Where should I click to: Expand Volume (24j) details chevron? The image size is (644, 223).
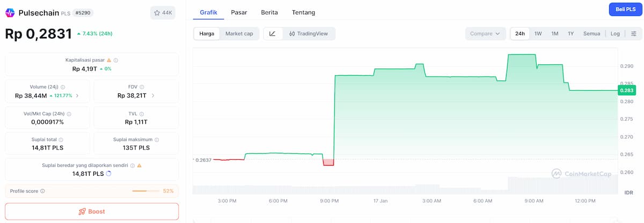coord(77,95)
